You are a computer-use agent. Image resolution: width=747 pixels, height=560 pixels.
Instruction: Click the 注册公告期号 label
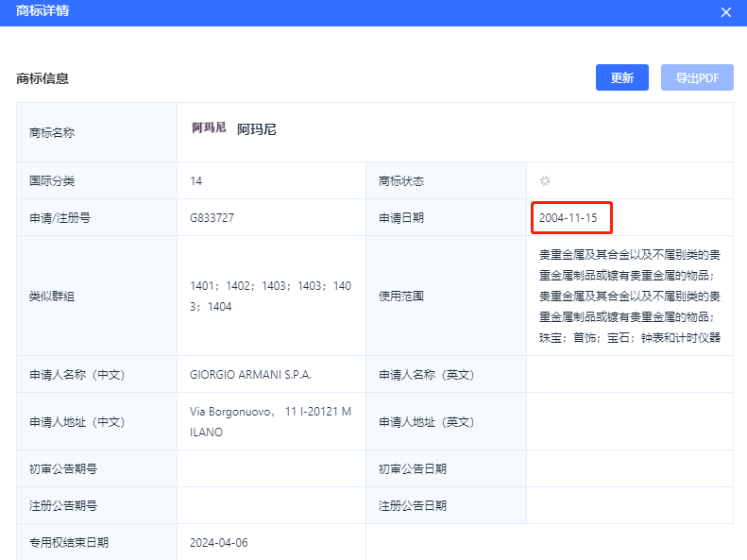[63, 506]
